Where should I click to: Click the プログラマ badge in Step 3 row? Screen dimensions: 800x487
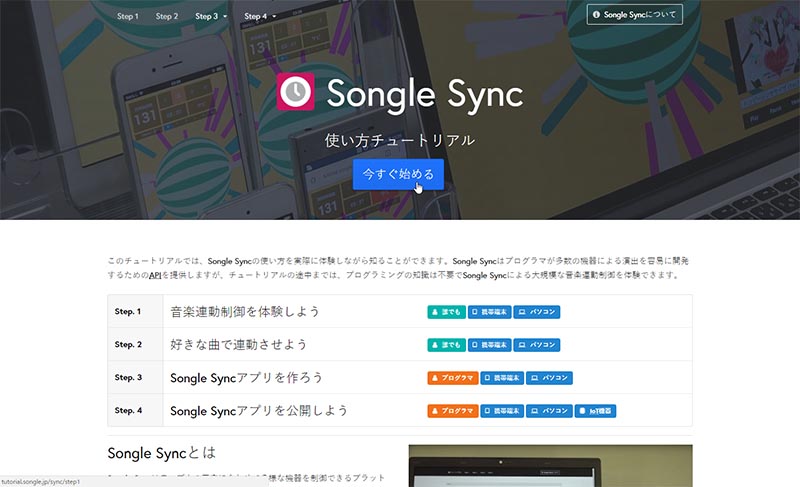(x=453, y=378)
